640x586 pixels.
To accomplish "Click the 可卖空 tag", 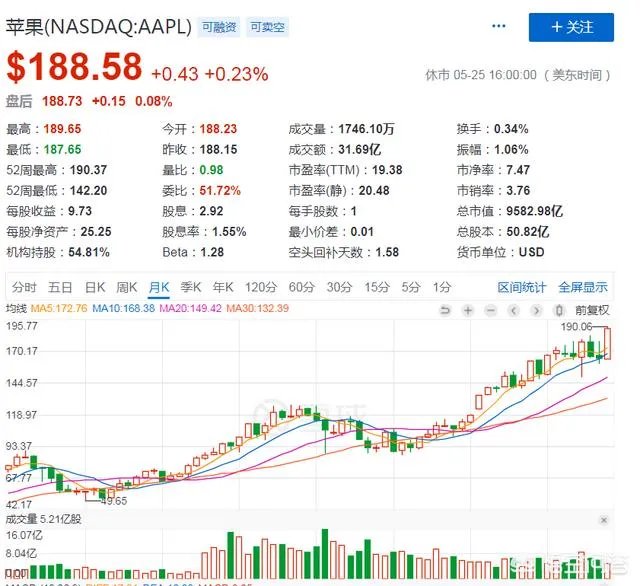I will (267, 27).
